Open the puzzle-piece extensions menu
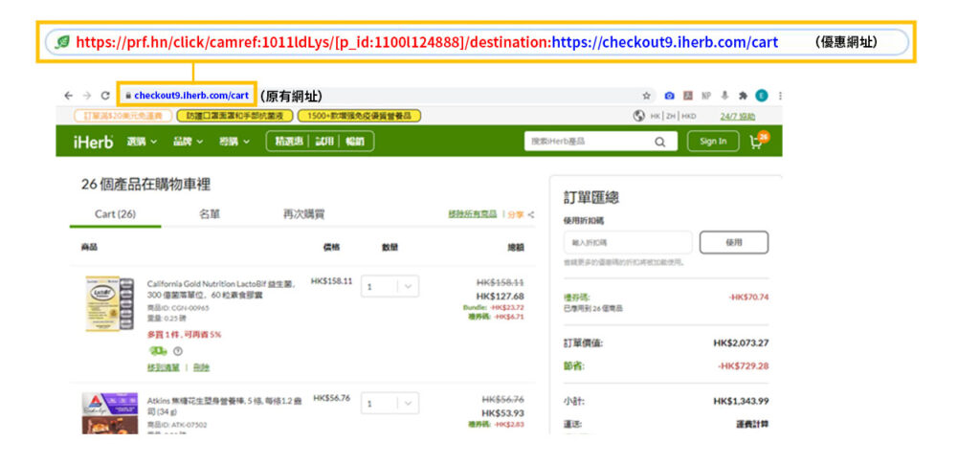980x464 pixels. click(743, 96)
